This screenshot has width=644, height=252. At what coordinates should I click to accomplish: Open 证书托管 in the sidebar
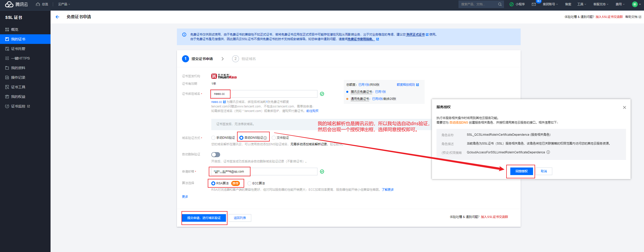(x=18, y=49)
